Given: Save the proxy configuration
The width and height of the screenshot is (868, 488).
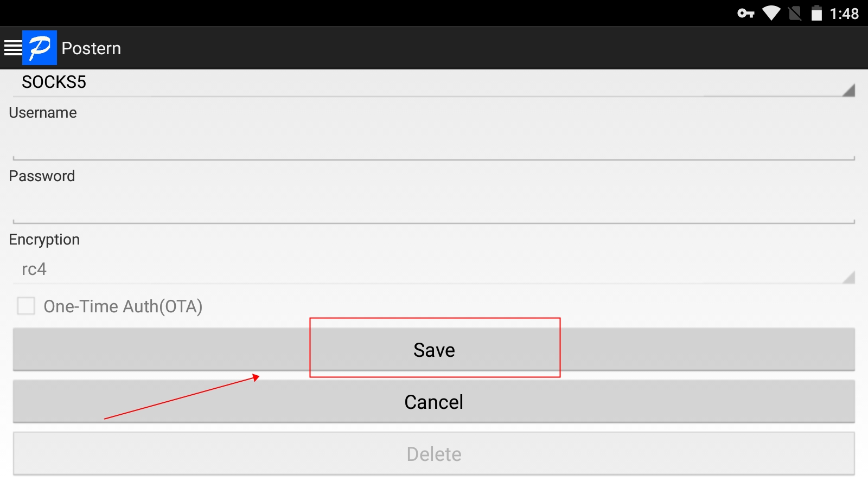Looking at the screenshot, I should (x=434, y=350).
